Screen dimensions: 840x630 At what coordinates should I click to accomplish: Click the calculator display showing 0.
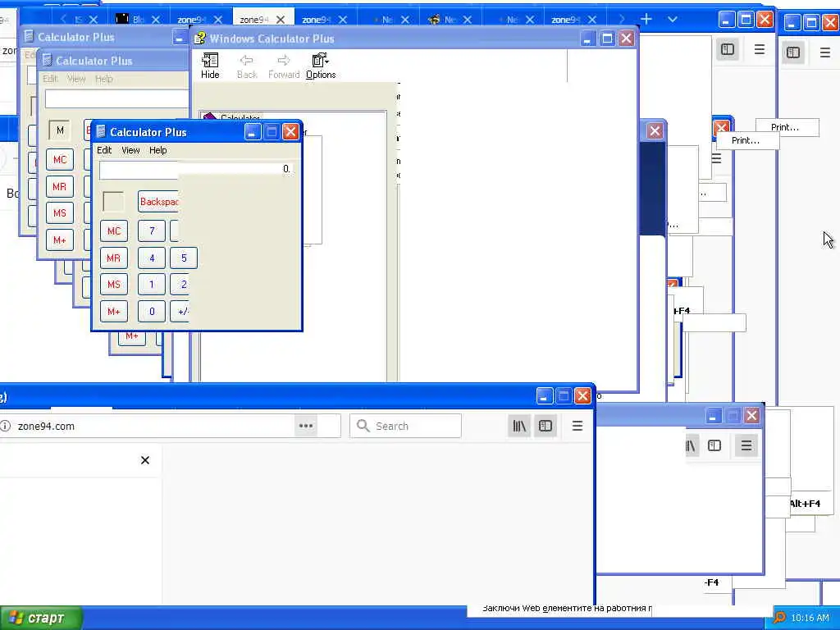196,169
